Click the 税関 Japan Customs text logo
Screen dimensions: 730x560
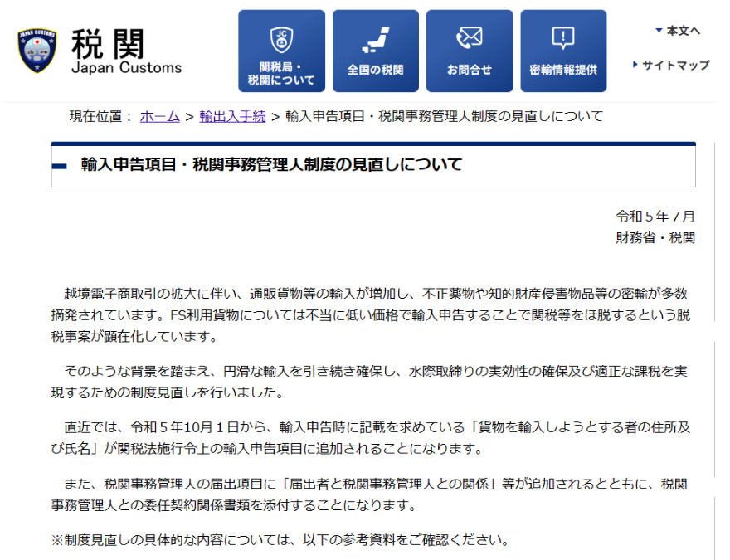click(x=124, y=51)
